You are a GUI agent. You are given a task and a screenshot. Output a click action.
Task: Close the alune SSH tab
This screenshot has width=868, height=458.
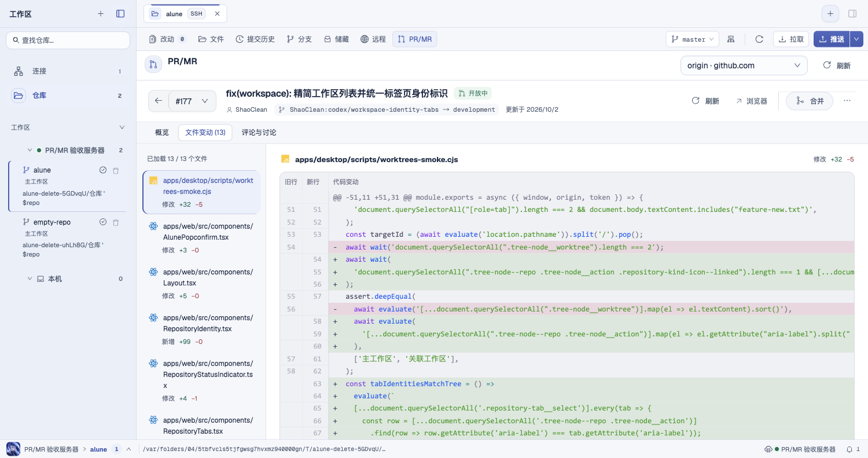[x=217, y=14]
